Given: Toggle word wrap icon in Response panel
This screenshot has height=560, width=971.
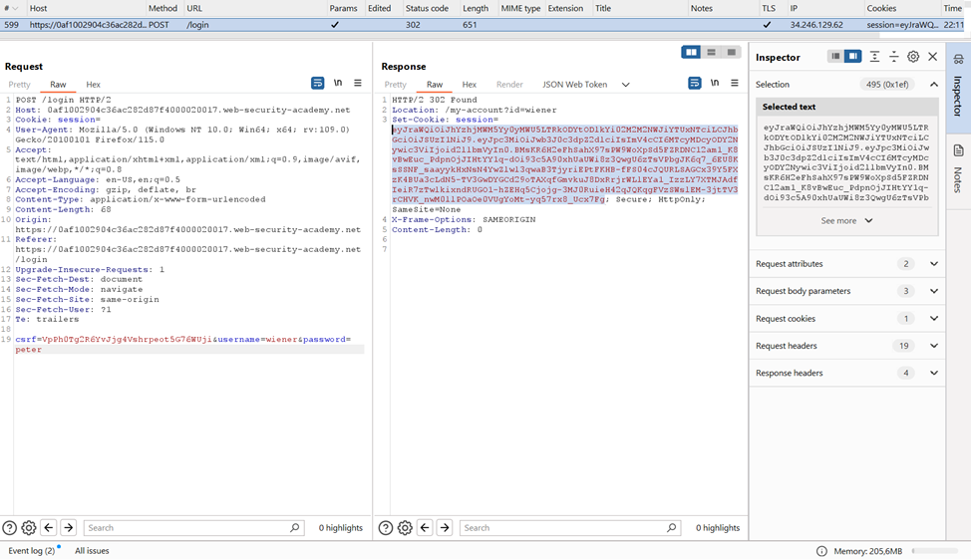Looking at the screenshot, I should [x=695, y=83].
